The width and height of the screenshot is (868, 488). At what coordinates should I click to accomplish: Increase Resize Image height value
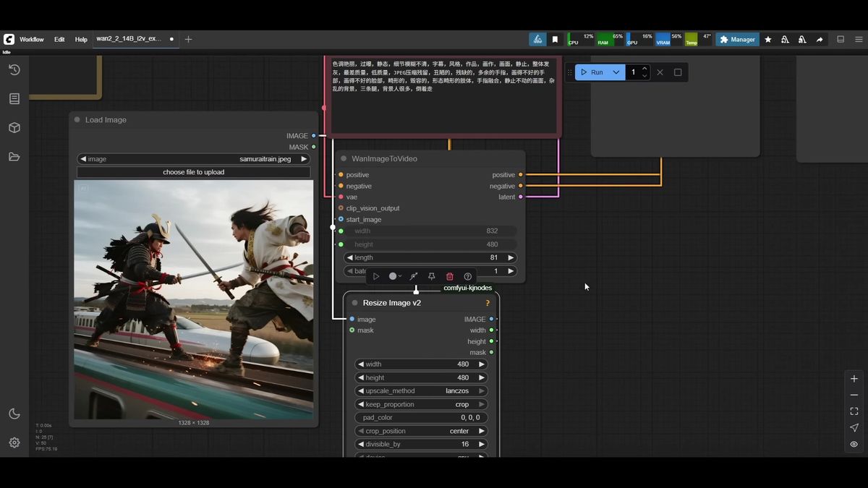(x=482, y=377)
